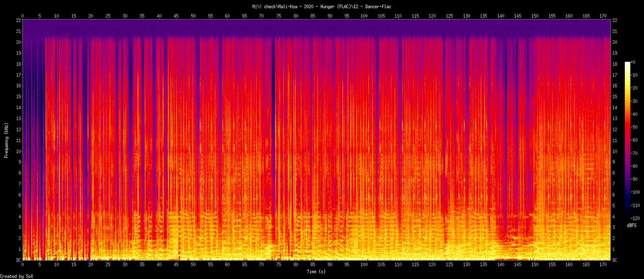Click the '-100' value on the dBFS scale
Viewport: 644px width, 279px height.
[636, 193]
